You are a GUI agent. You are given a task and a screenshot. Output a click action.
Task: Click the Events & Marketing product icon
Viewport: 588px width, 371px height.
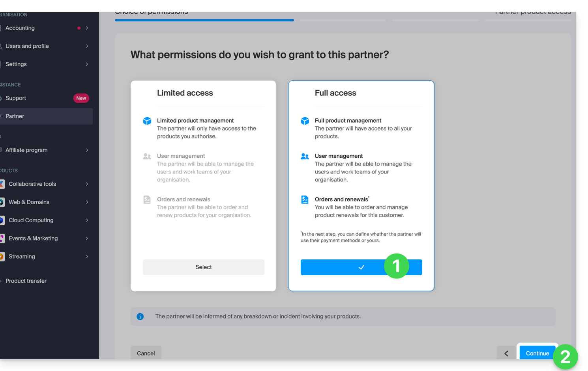click(2, 239)
